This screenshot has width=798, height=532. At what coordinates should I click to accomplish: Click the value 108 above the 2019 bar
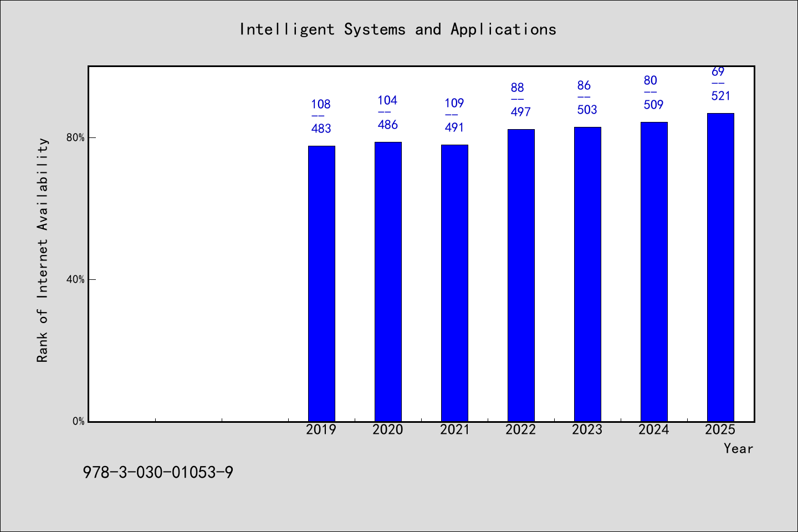[x=321, y=104]
